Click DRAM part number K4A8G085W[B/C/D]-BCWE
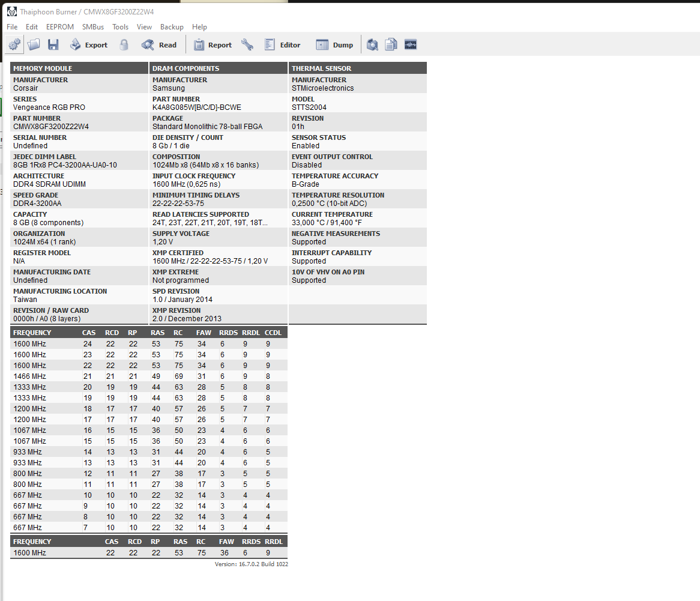The width and height of the screenshot is (700, 601). [197, 107]
